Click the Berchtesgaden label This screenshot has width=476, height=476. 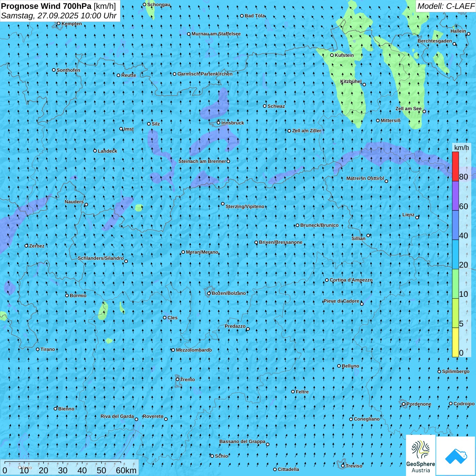[435, 41]
